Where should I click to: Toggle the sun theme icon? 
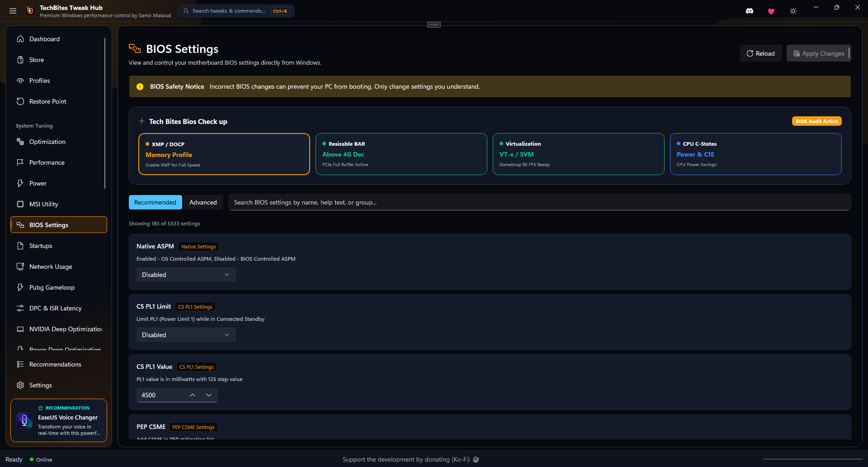[x=793, y=11]
